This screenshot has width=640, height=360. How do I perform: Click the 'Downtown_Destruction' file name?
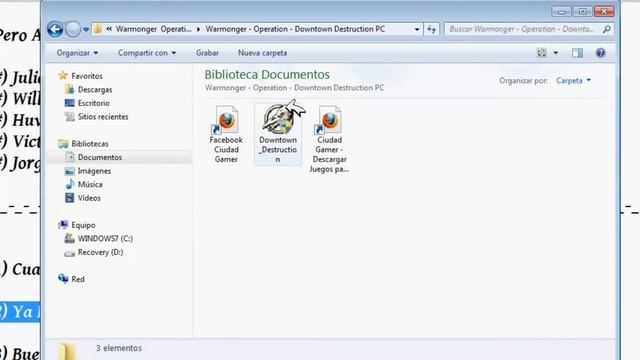pyautogui.click(x=278, y=150)
